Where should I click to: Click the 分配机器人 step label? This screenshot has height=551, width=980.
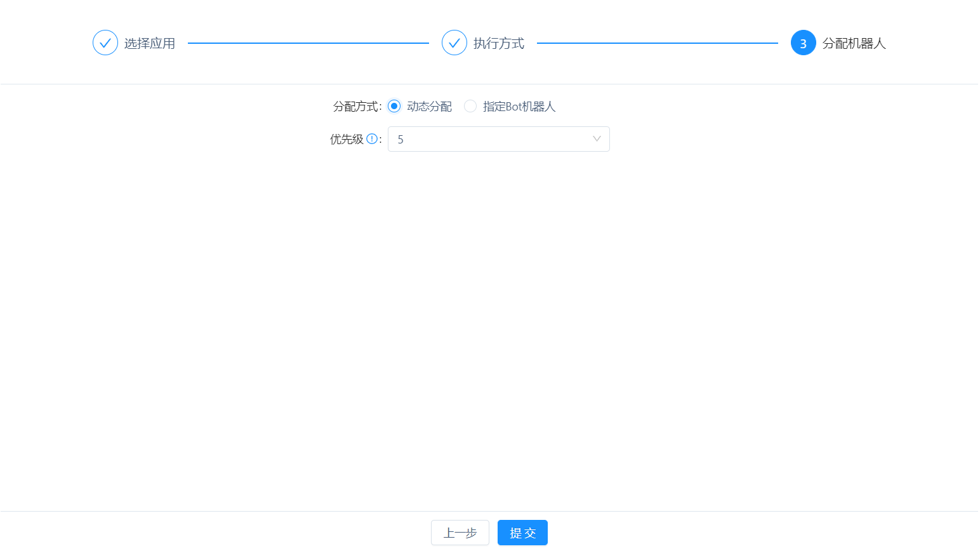point(854,43)
